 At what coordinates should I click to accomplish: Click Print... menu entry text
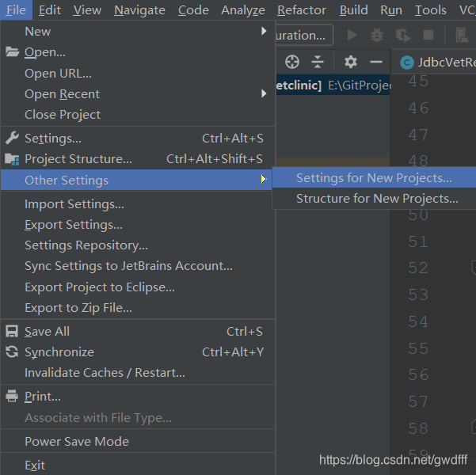tap(43, 397)
